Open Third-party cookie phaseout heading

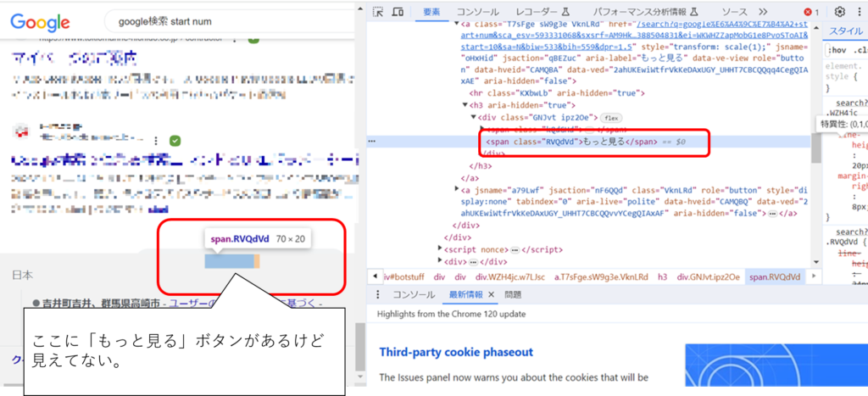pos(456,352)
